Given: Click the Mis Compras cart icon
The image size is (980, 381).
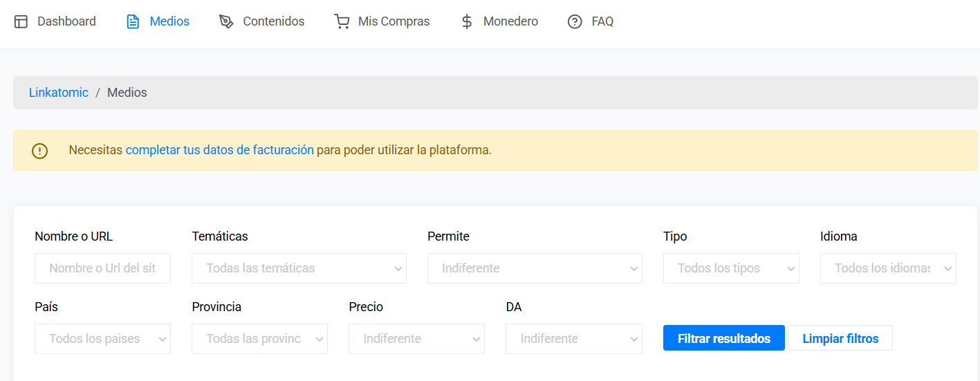Looking at the screenshot, I should click(342, 22).
